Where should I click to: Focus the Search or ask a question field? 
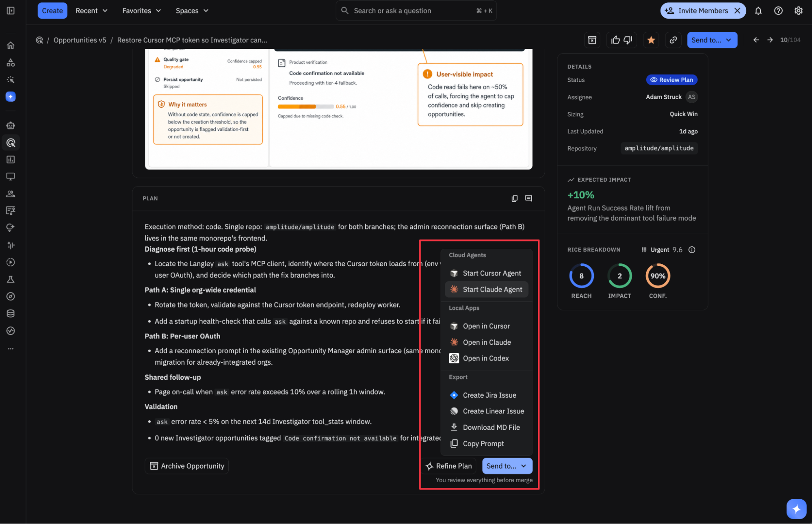click(x=416, y=11)
